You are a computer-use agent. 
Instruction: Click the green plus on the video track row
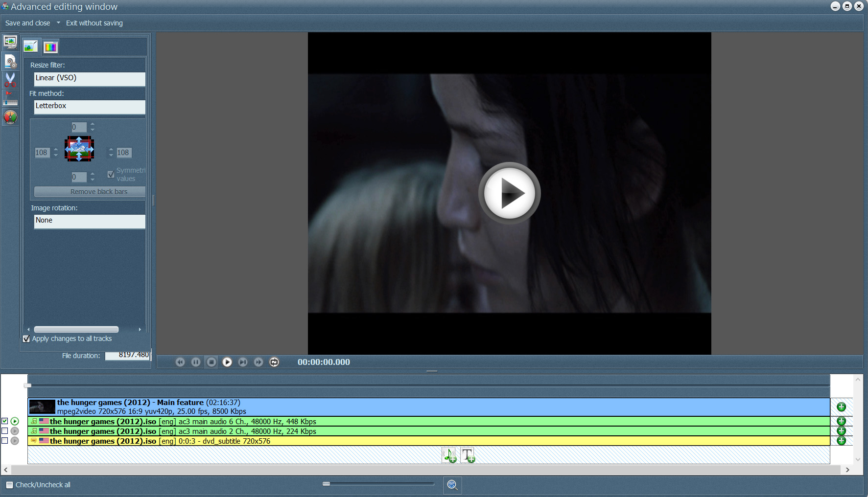841,407
